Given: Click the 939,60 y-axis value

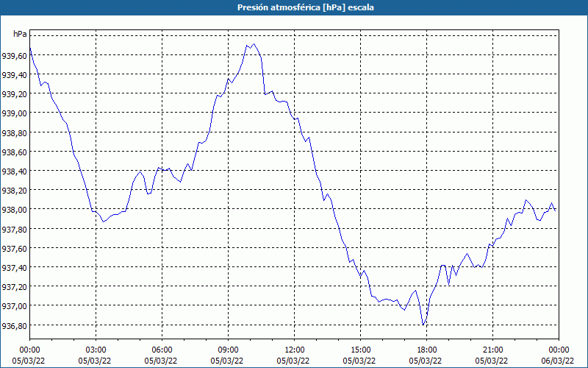Looking at the screenshot, I should tap(14, 56).
